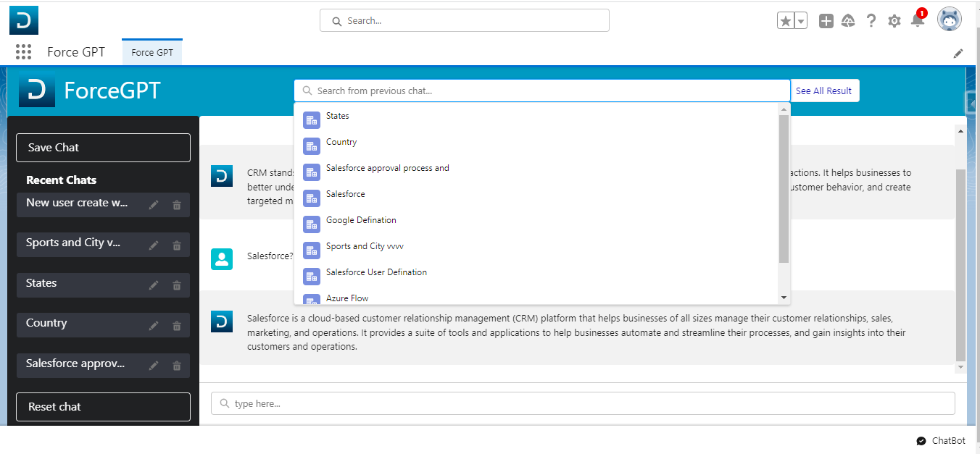This screenshot has width=980, height=454.
Task: Click the favorites star icon
Action: click(x=786, y=21)
